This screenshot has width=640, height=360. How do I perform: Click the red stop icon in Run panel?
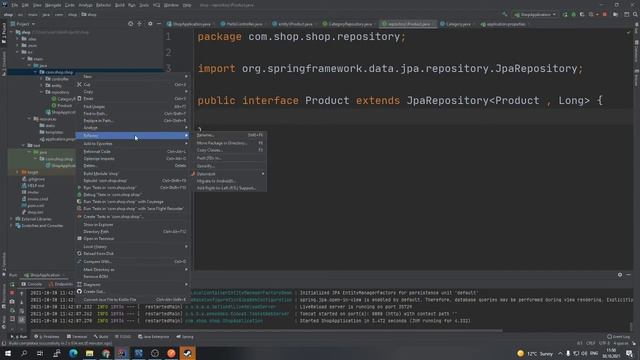coord(12,293)
